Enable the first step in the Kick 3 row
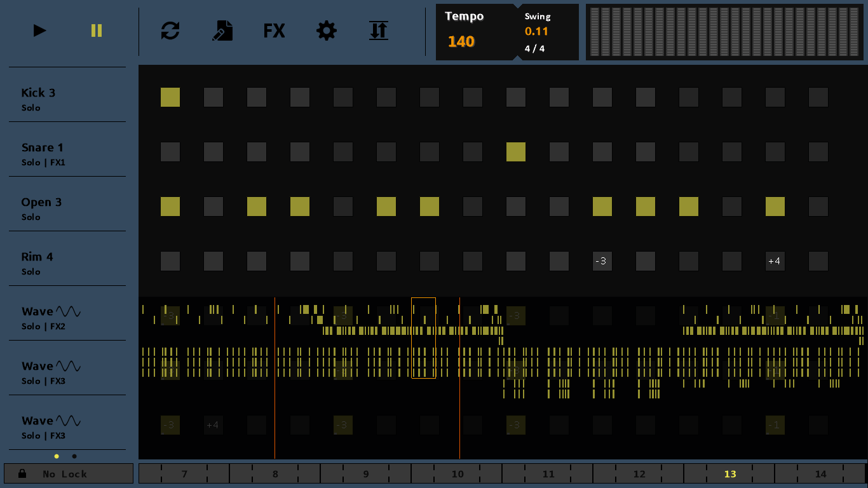 [x=170, y=97]
